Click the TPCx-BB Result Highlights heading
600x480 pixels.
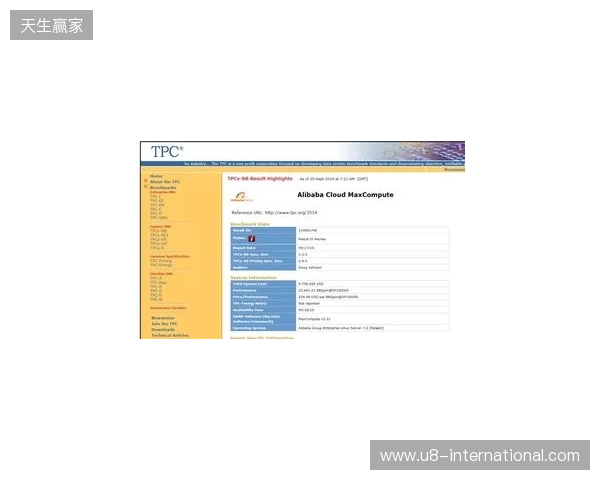pos(260,179)
